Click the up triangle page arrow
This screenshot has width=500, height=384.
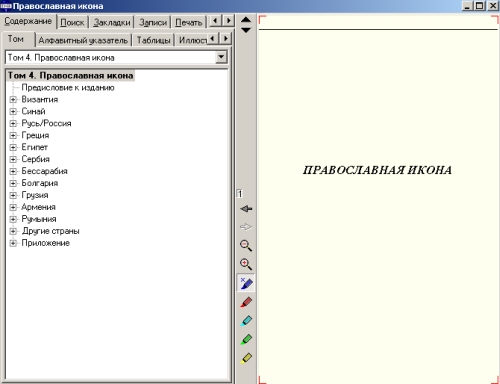[246, 20]
